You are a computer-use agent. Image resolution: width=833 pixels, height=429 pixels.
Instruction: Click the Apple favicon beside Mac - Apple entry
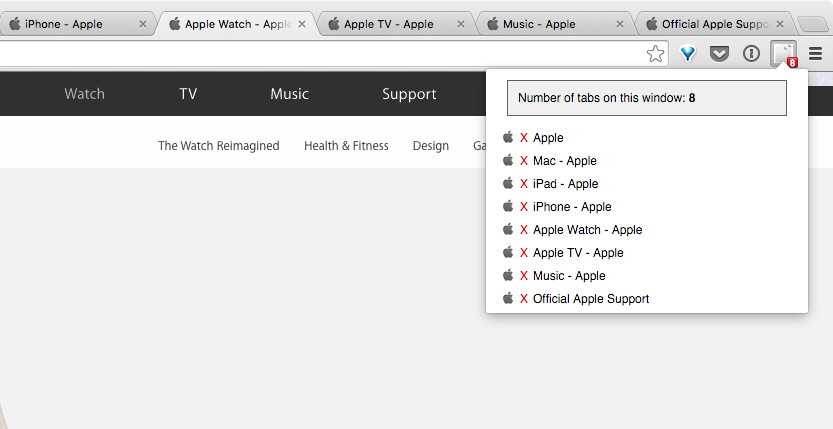pos(508,160)
